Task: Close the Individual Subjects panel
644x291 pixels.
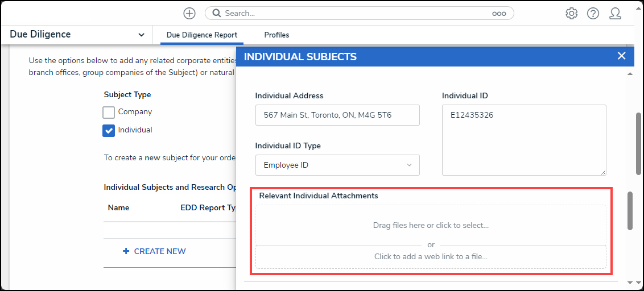Action: coord(621,56)
